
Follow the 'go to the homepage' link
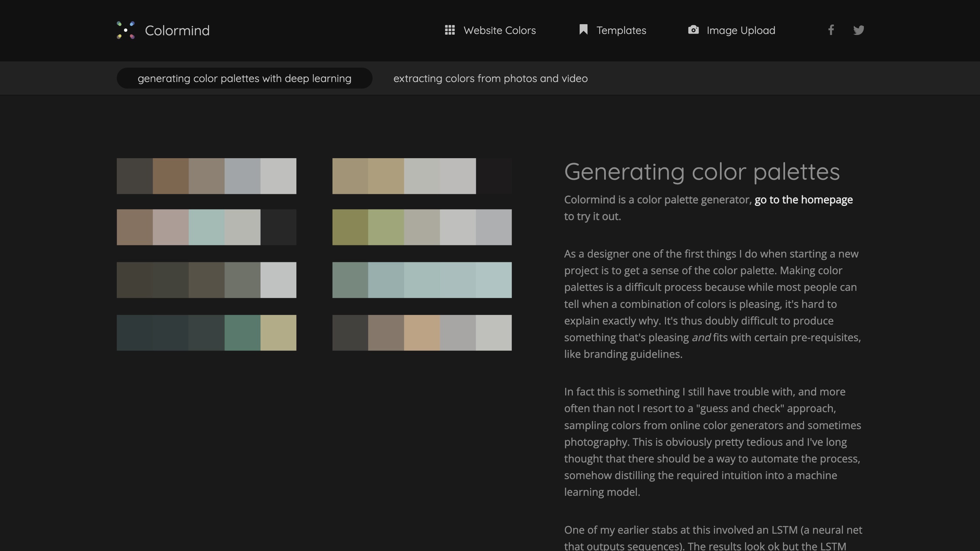pyautogui.click(x=803, y=199)
